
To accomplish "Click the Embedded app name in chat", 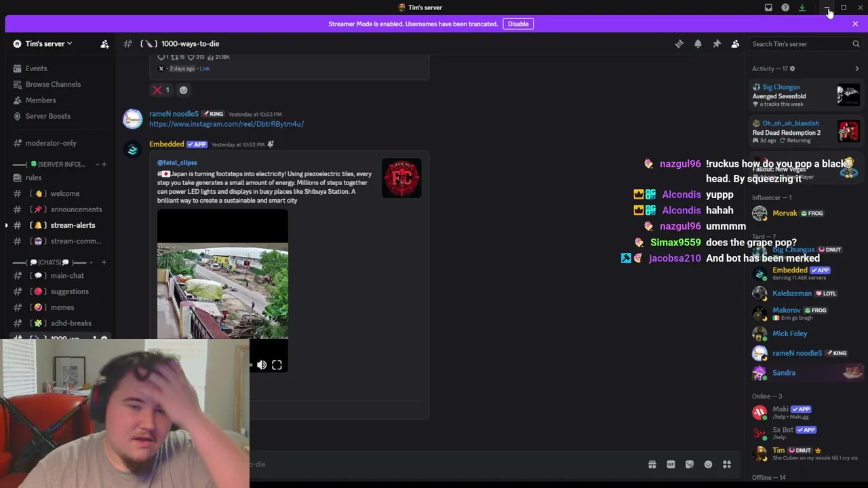I will (x=167, y=144).
